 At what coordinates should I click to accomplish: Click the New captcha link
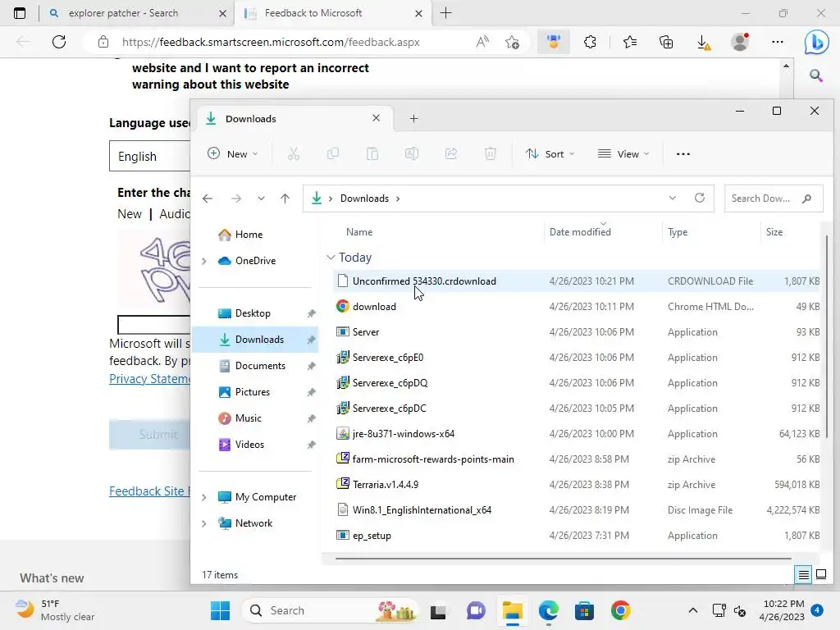129,214
